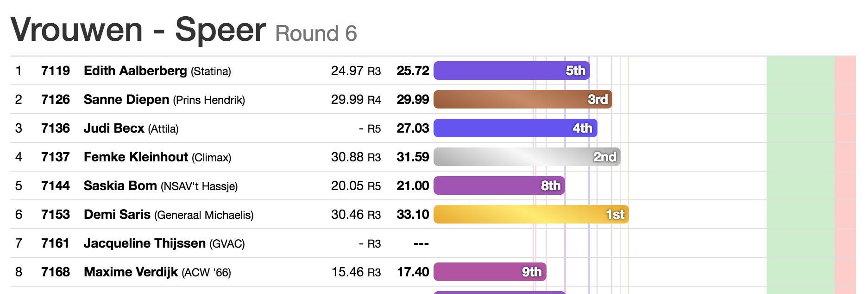Select the 4th place bar for Judi Becx
The image size is (868, 294).
click(x=515, y=128)
